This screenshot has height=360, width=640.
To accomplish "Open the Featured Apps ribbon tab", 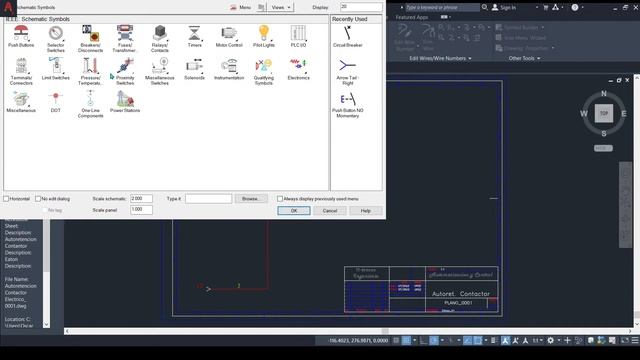I will (411, 17).
